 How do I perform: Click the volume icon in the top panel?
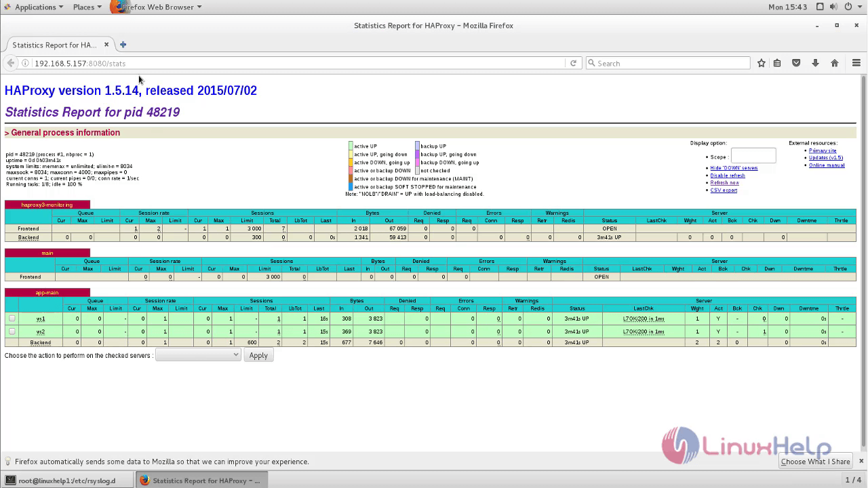click(x=834, y=7)
